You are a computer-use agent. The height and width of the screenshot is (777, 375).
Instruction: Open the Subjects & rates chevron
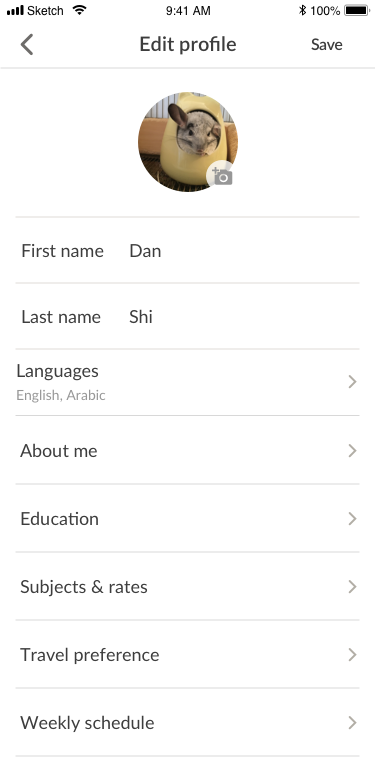pyautogui.click(x=352, y=587)
